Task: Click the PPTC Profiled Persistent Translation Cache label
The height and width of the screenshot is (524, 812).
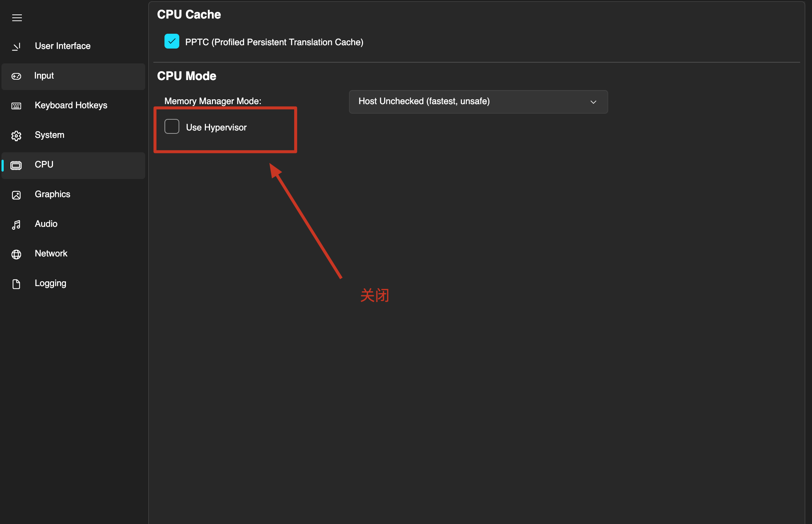Action: 274,42
